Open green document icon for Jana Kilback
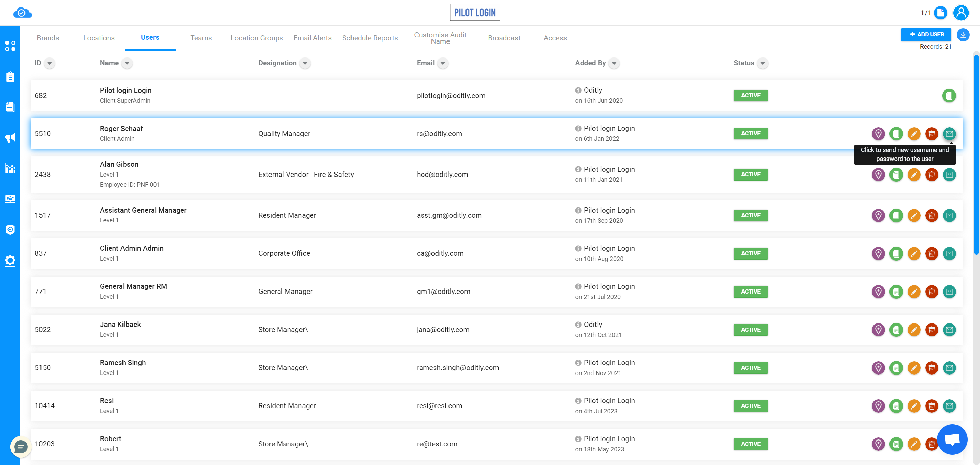Viewport: 980px width, 465px height. point(896,330)
